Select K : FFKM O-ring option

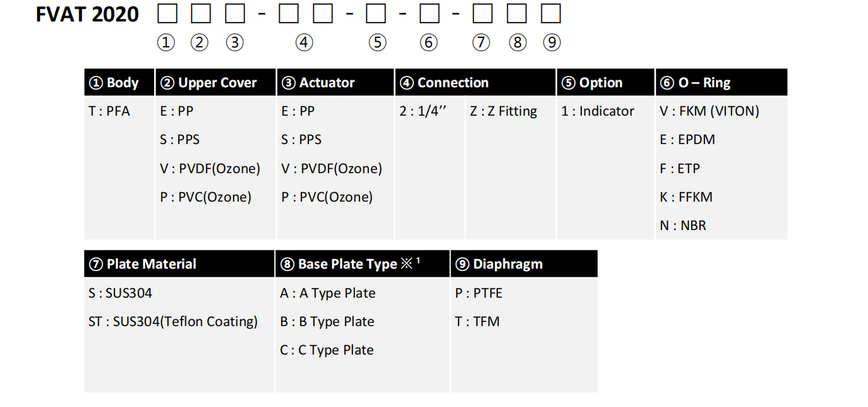(686, 197)
